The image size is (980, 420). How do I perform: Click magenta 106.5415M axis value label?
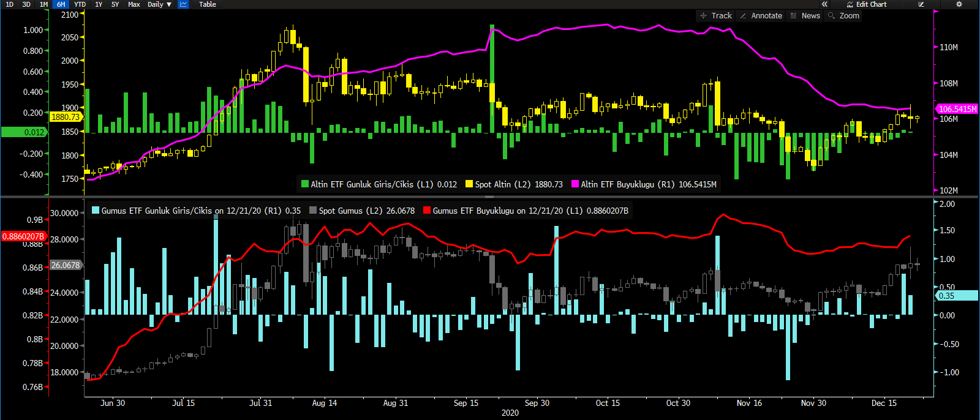(x=957, y=109)
